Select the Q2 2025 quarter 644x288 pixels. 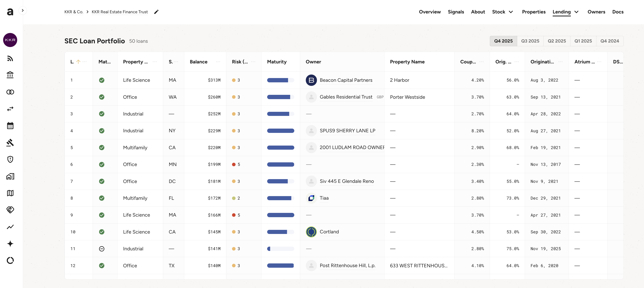[557, 41]
